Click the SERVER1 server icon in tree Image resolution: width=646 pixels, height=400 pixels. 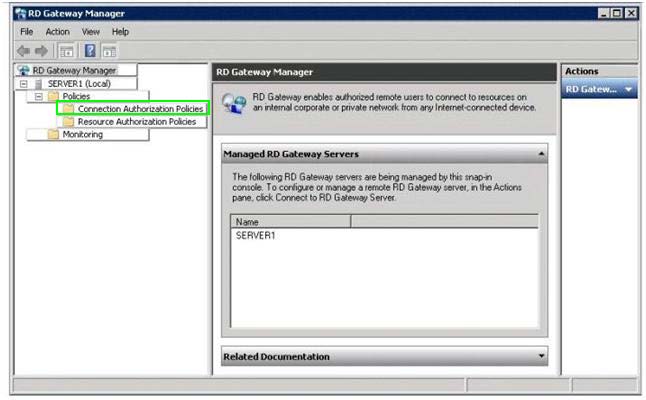pyautogui.click(x=39, y=84)
